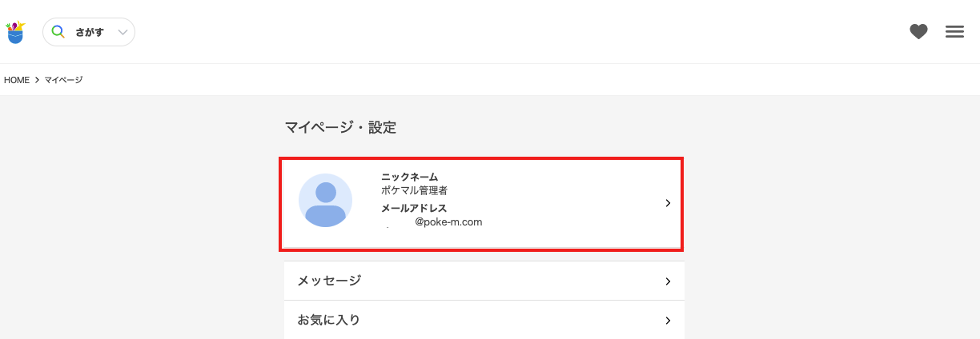The image size is (980, 339).
Task: Click the メールアドレス label
Action: [414, 208]
